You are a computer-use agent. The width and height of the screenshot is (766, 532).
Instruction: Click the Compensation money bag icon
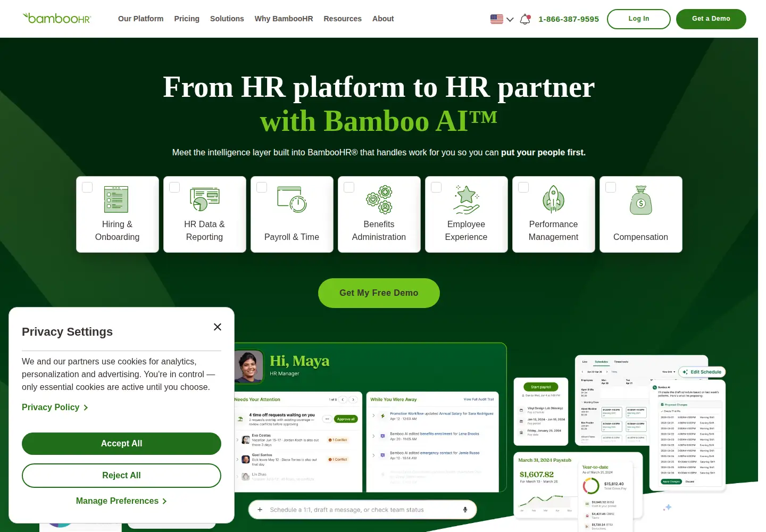641,200
